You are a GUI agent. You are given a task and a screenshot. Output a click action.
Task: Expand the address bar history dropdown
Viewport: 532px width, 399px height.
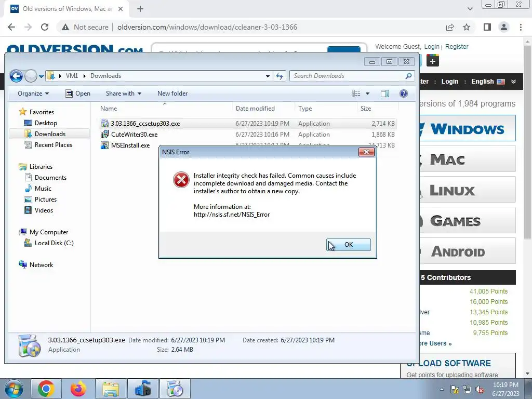pos(268,76)
